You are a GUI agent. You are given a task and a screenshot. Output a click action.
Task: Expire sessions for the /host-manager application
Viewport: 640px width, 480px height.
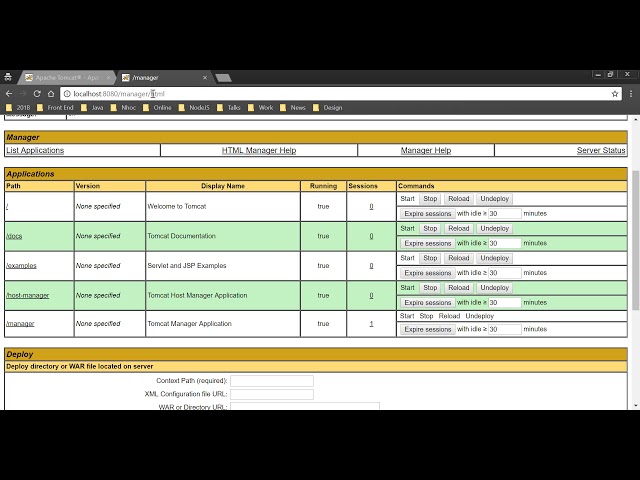click(x=428, y=302)
